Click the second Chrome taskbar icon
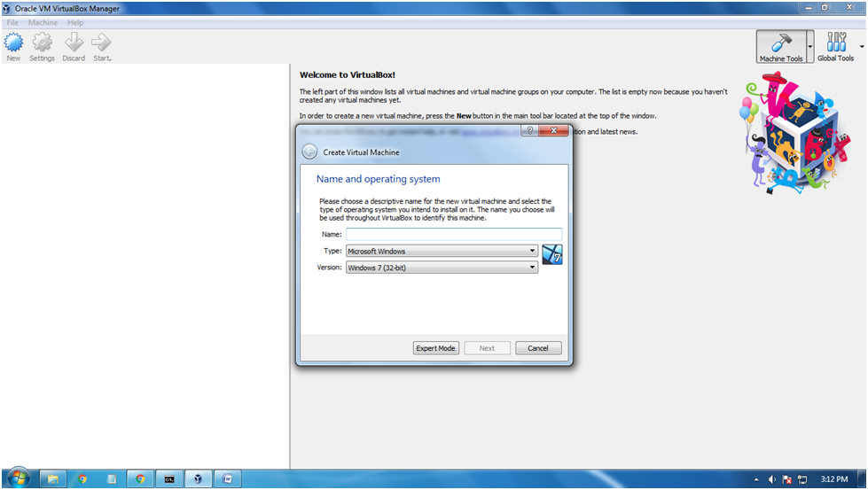Image resolution: width=868 pixels, height=490 pixels. point(141,479)
